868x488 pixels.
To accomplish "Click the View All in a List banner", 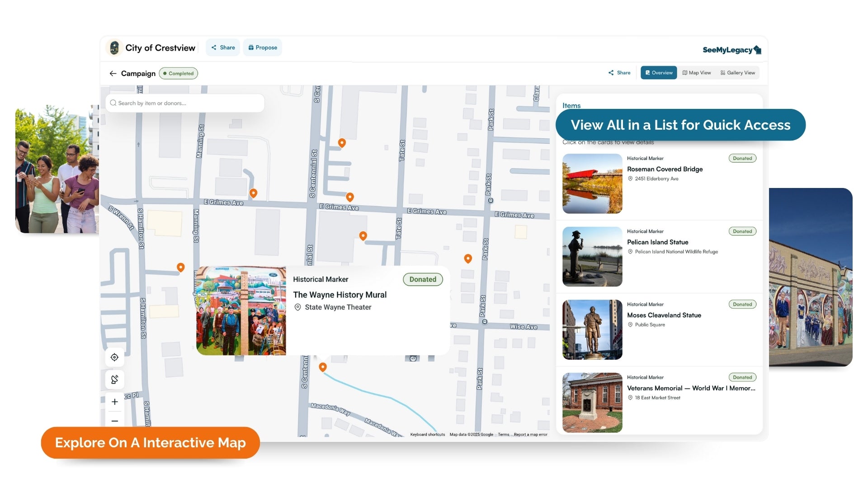I will (680, 125).
